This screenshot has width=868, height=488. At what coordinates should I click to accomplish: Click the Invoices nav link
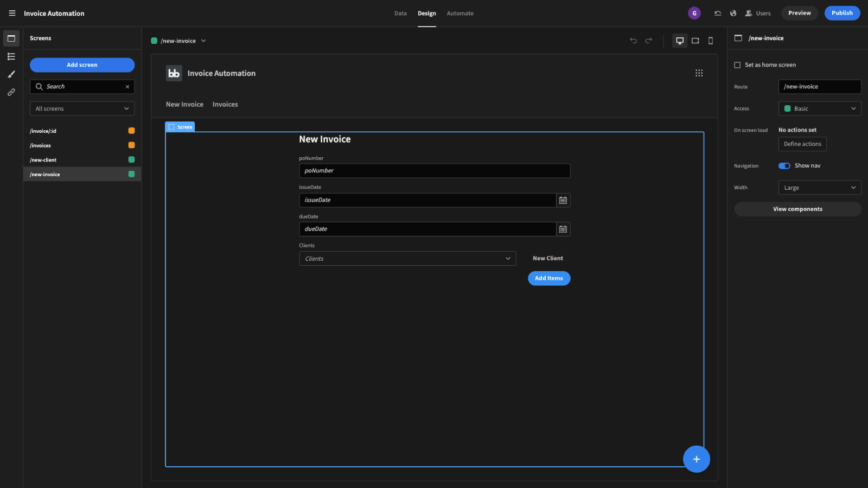[x=225, y=105]
